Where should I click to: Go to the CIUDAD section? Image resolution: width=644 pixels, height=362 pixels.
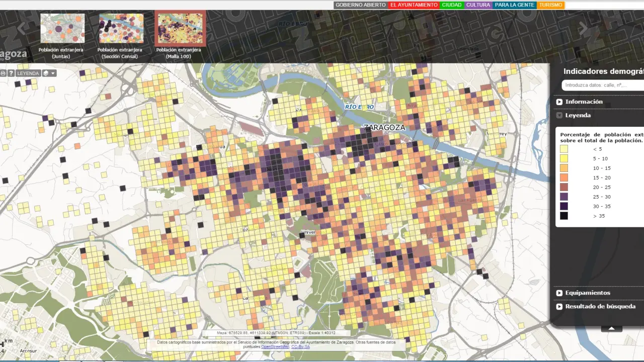pos(451,5)
